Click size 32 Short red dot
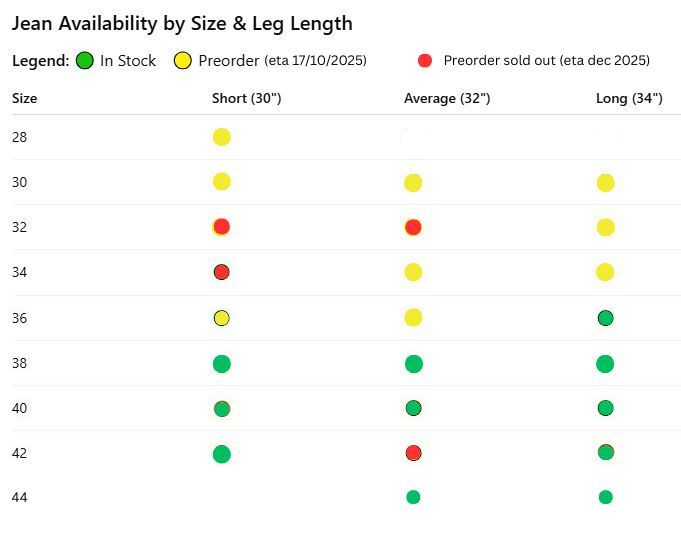681x534 pixels. point(222,227)
